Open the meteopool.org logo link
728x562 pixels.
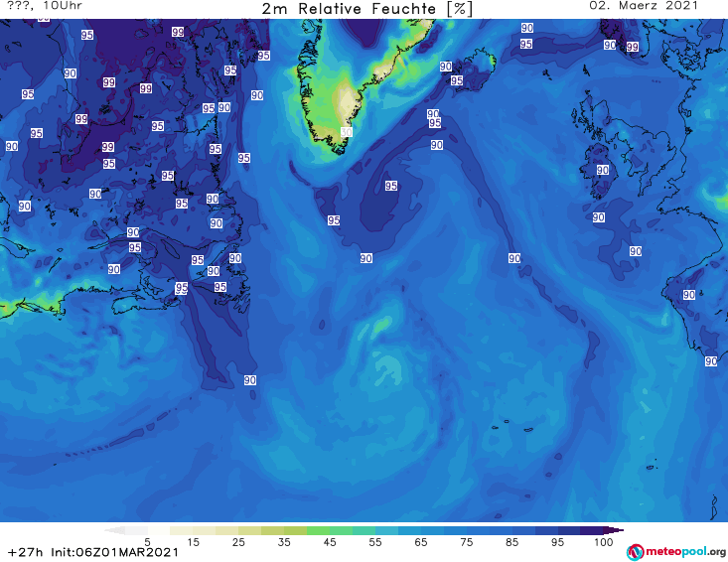pyautogui.click(x=676, y=552)
